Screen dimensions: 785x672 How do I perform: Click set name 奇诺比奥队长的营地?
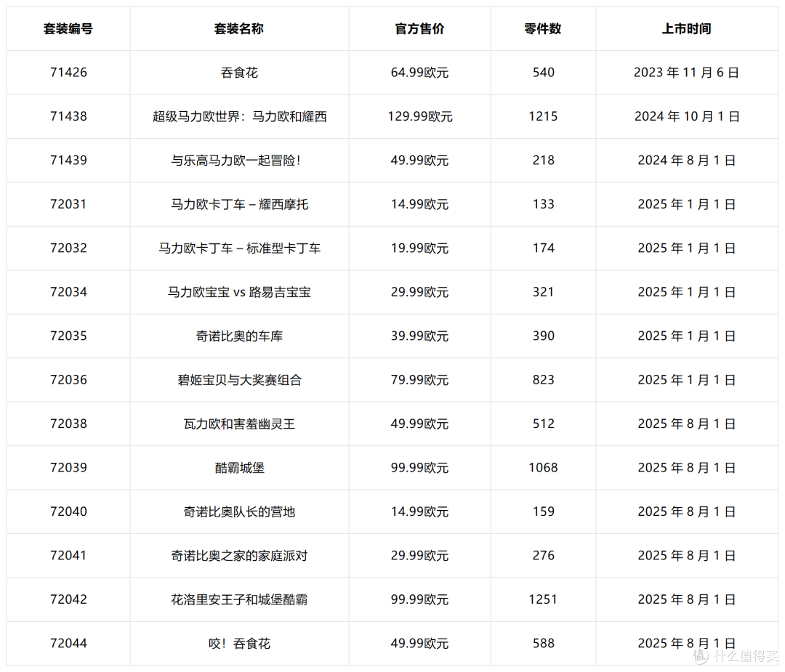pos(239,512)
